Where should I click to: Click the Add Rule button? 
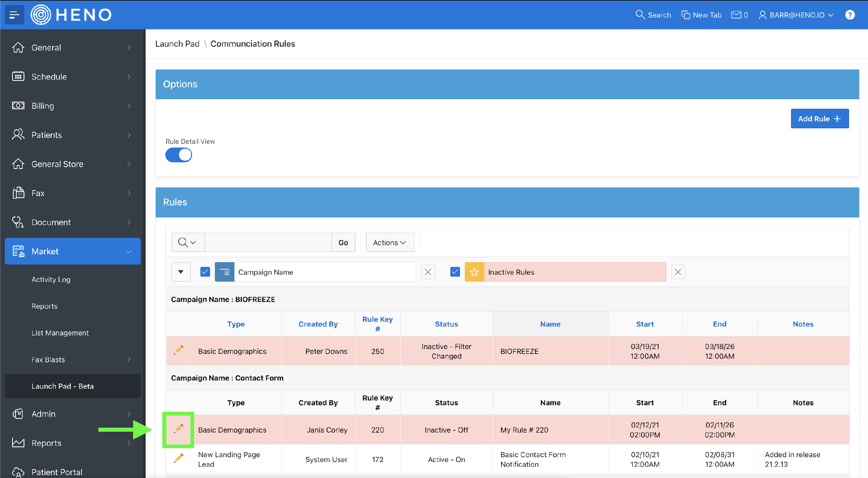click(819, 119)
